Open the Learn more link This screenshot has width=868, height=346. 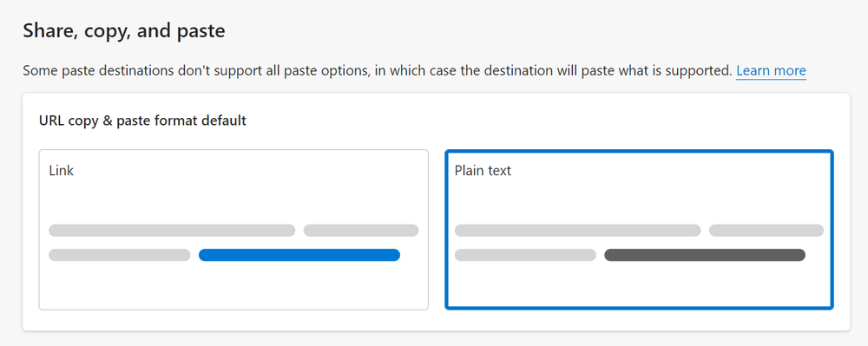coord(771,71)
